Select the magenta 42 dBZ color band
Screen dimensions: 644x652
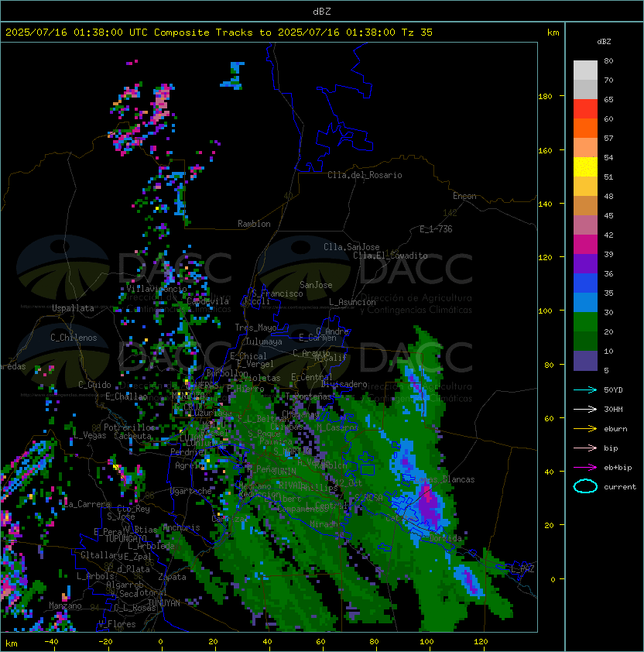pos(585,245)
